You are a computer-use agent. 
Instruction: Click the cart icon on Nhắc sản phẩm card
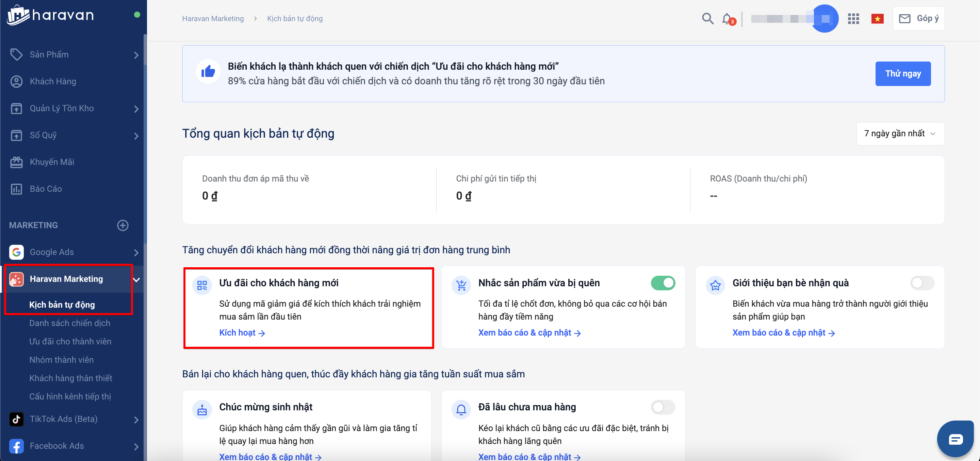[x=461, y=286]
